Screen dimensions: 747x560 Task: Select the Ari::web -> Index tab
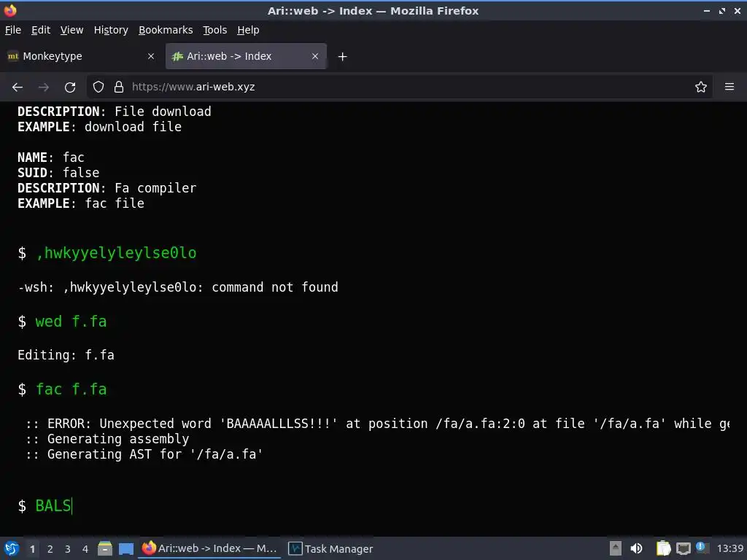click(x=246, y=56)
